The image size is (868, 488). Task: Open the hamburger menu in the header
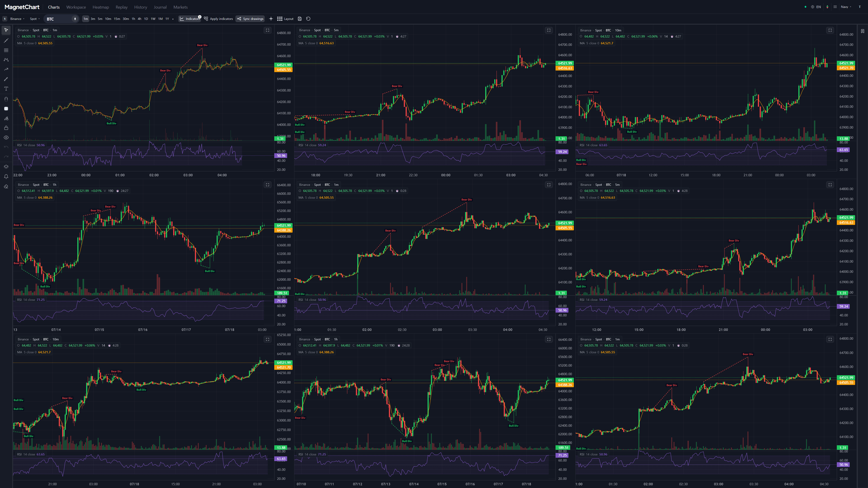click(x=835, y=7)
